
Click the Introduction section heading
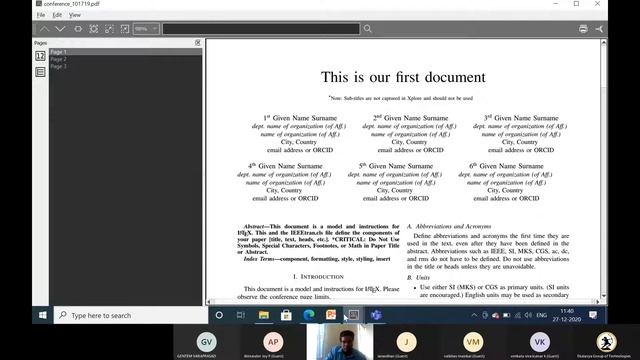(x=318, y=277)
